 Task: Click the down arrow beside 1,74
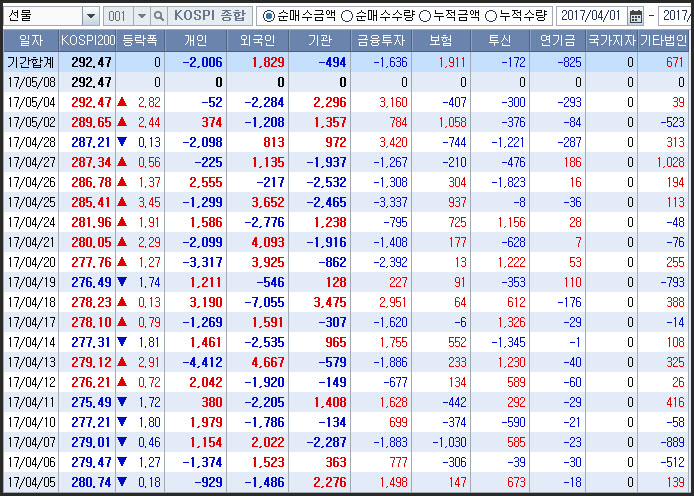pos(122,282)
